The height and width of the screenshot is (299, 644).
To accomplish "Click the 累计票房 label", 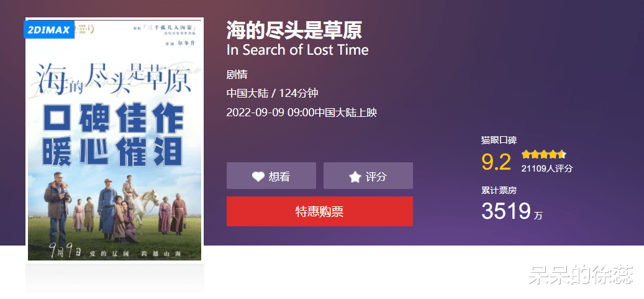I will coord(499,190).
